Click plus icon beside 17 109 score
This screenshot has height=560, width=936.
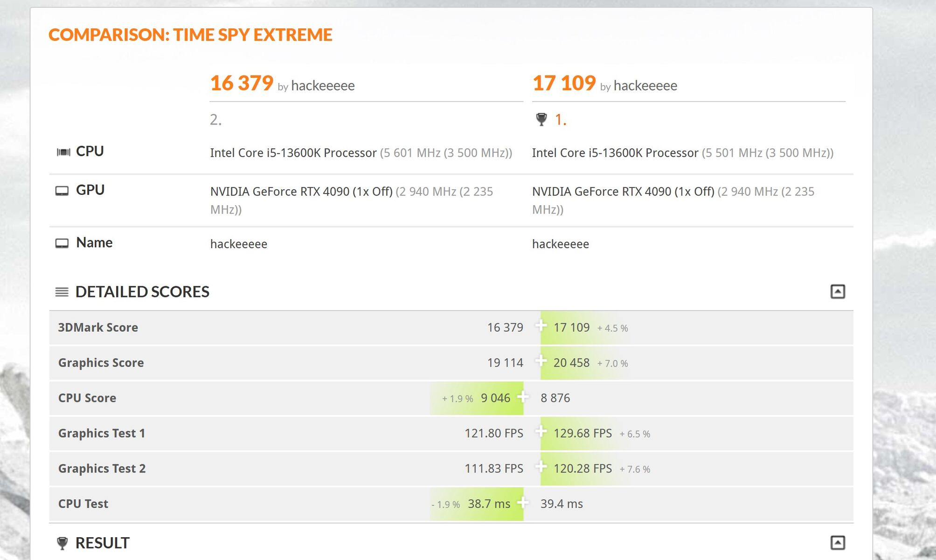click(x=541, y=325)
